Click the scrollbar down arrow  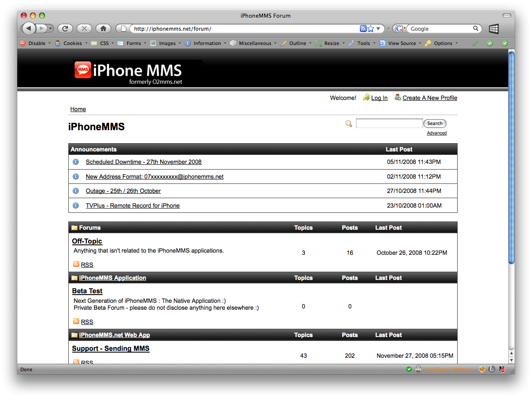[x=511, y=360]
